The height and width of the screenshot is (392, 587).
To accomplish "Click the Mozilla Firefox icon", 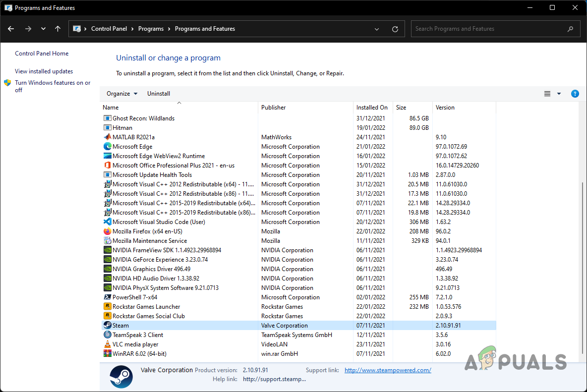I will [108, 231].
